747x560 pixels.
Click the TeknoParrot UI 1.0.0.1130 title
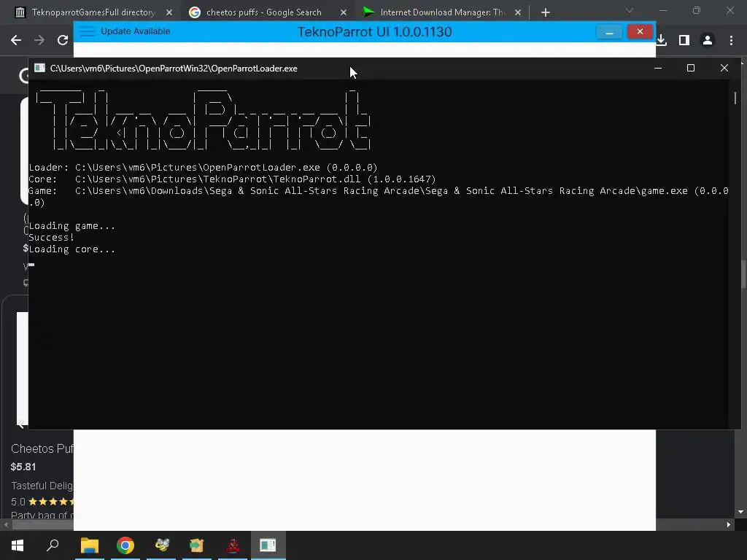[x=374, y=32]
